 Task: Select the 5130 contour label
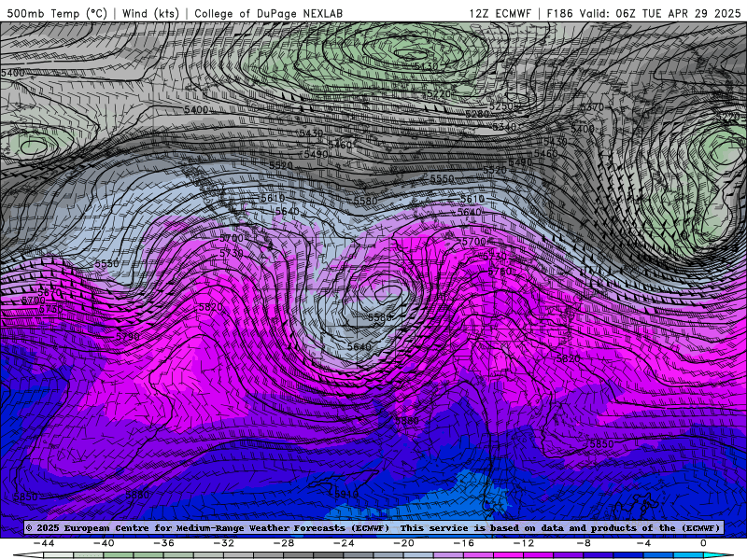[426, 66]
